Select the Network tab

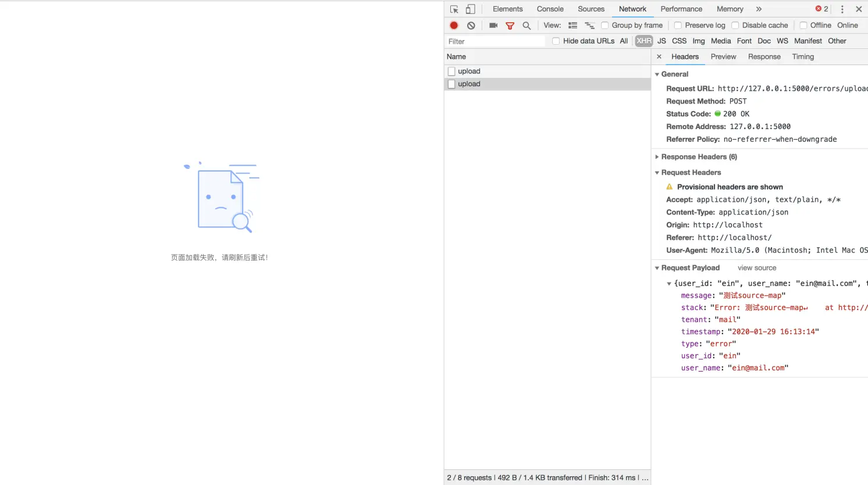click(x=632, y=9)
